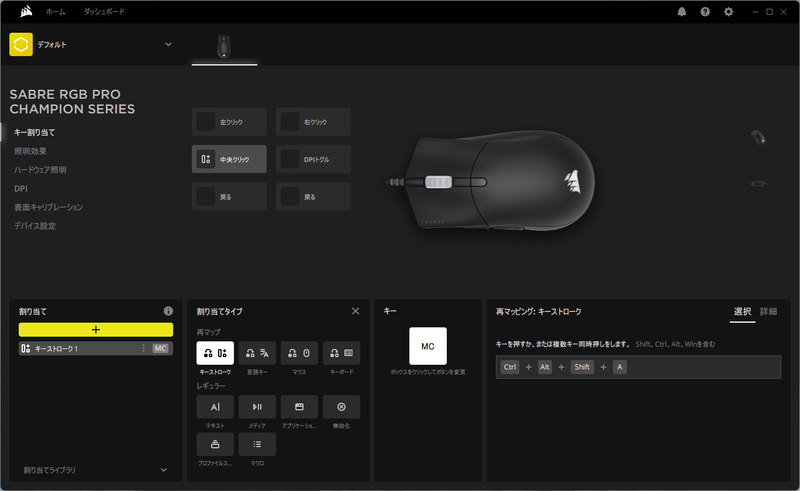The image size is (800, 491).
Task: Open the 表面キャリブレーション section
Action: click(48, 207)
